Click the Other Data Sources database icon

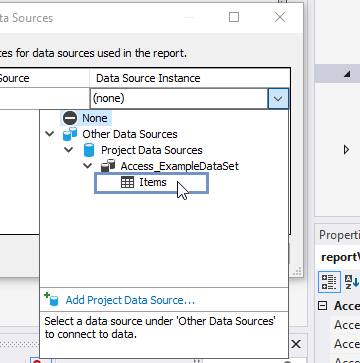pyautogui.click(x=70, y=134)
